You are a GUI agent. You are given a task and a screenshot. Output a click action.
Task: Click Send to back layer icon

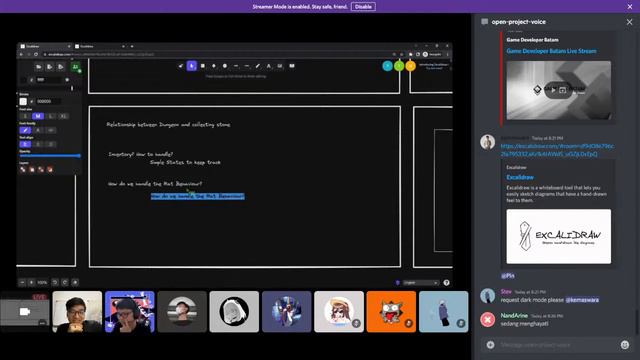(23, 169)
